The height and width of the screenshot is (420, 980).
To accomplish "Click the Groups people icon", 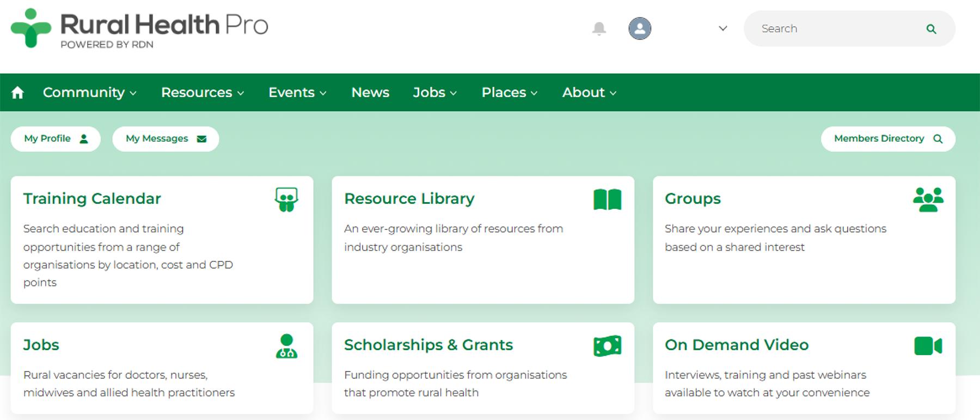I will 928,199.
